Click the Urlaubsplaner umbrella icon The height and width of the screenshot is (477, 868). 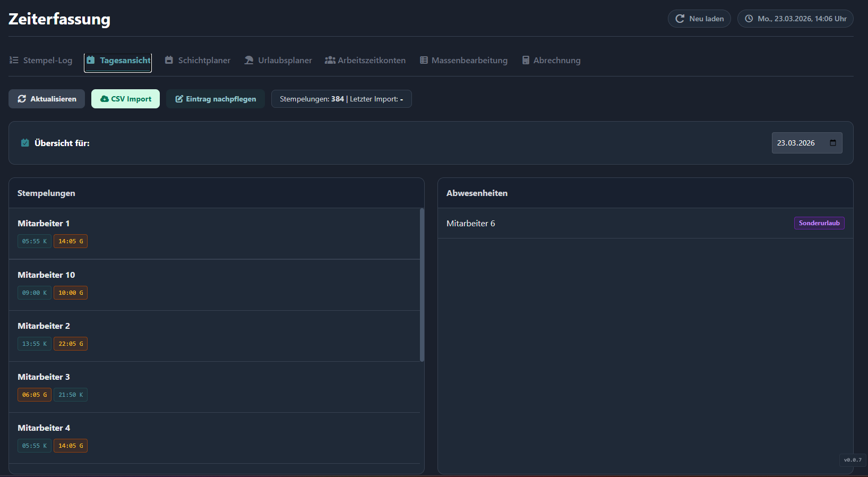(x=249, y=60)
